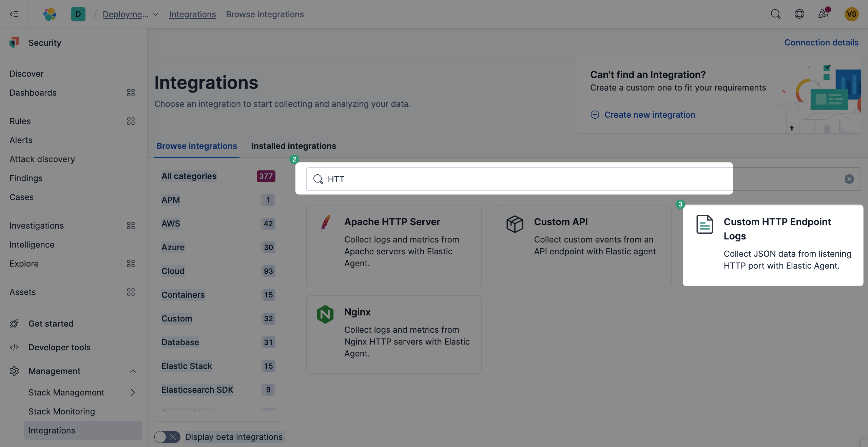Open Attack discovery in sidebar
This screenshot has width=868, height=447.
pos(42,159)
